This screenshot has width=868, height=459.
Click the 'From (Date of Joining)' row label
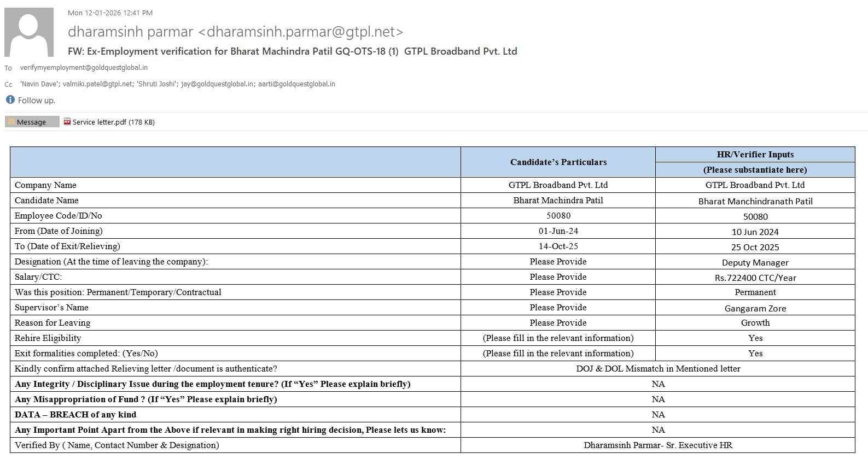point(59,231)
